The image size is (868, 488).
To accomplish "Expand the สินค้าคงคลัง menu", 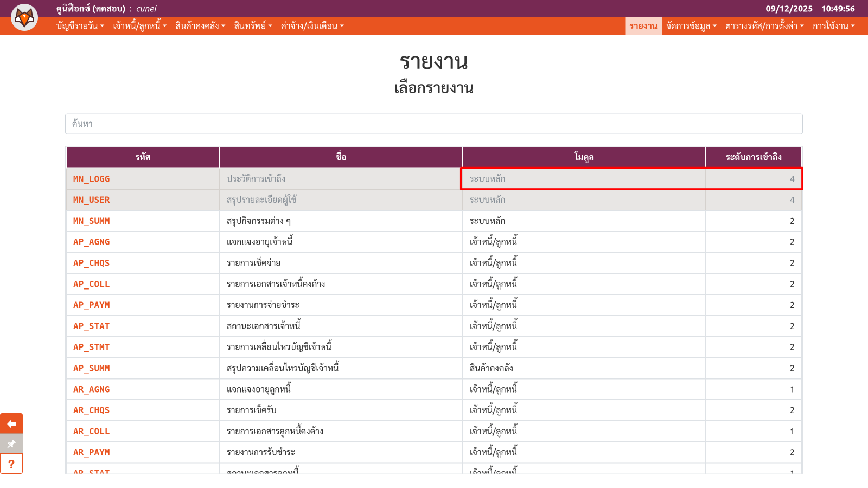I will click(x=200, y=26).
